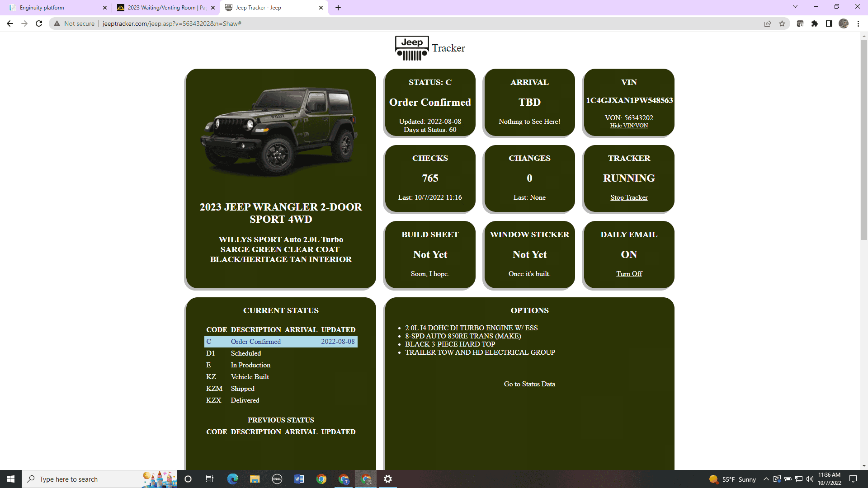Open the notification center
The height and width of the screenshot is (488, 868).
(x=853, y=479)
